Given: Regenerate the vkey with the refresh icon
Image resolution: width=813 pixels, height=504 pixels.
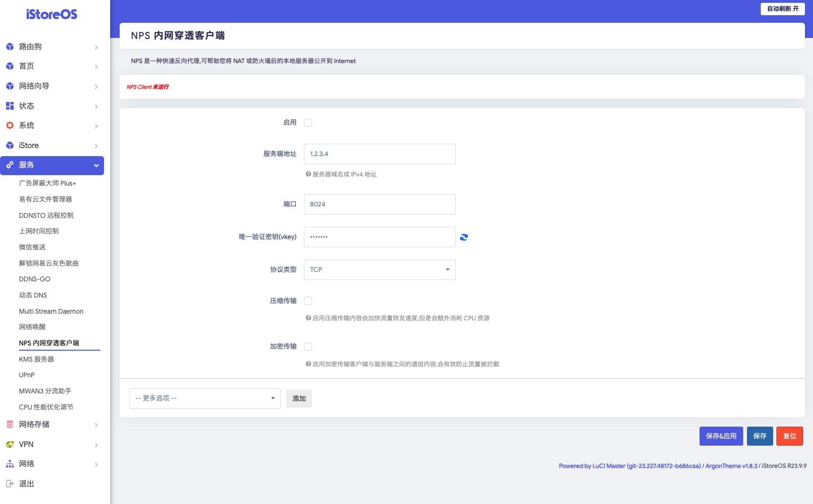Looking at the screenshot, I should [464, 237].
